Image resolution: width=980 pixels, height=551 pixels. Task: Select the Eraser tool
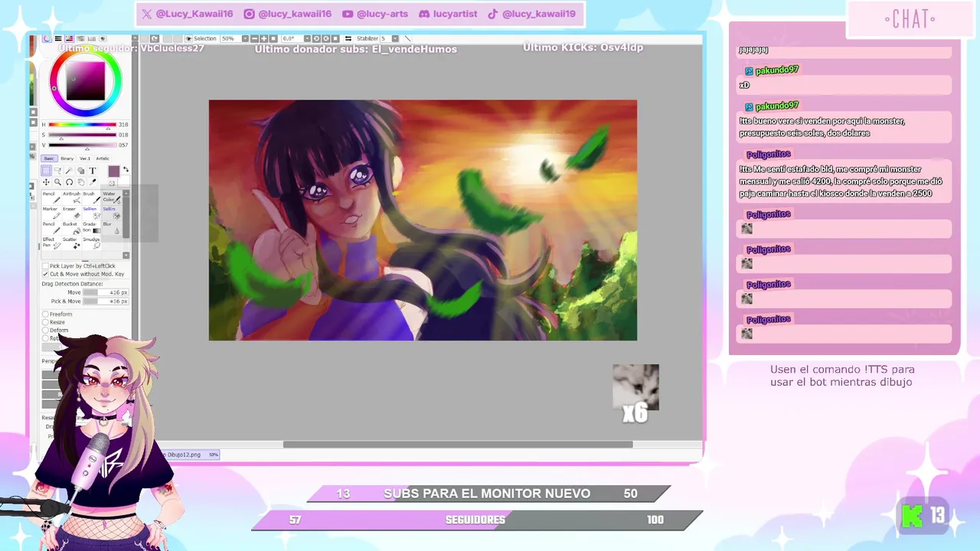[71, 213]
